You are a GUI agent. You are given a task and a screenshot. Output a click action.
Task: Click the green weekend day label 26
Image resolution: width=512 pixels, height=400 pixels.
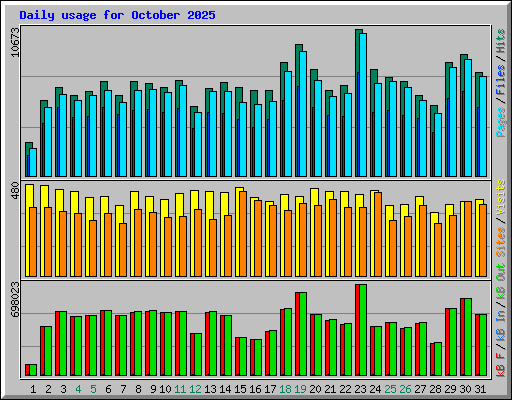click(405, 389)
